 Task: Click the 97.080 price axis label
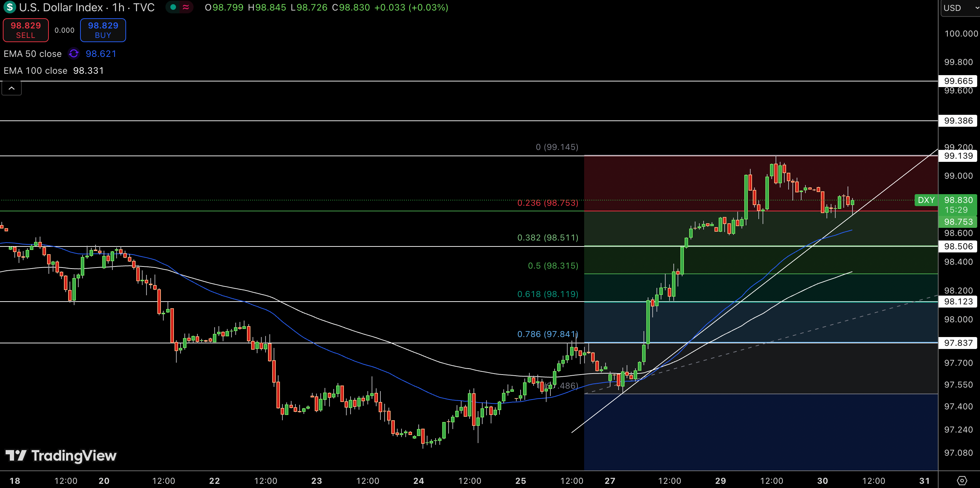(x=958, y=453)
